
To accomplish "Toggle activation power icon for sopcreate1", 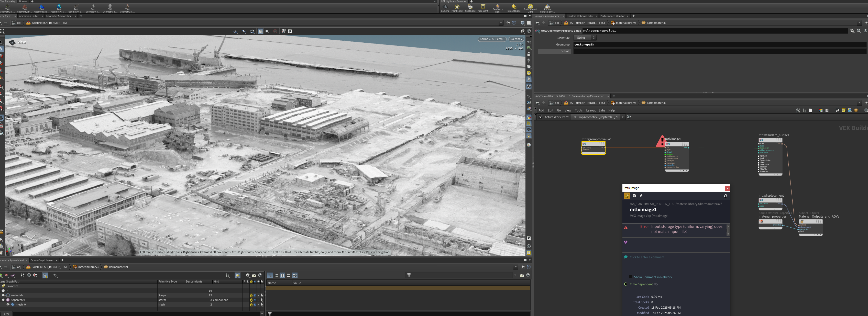I will click(251, 300).
